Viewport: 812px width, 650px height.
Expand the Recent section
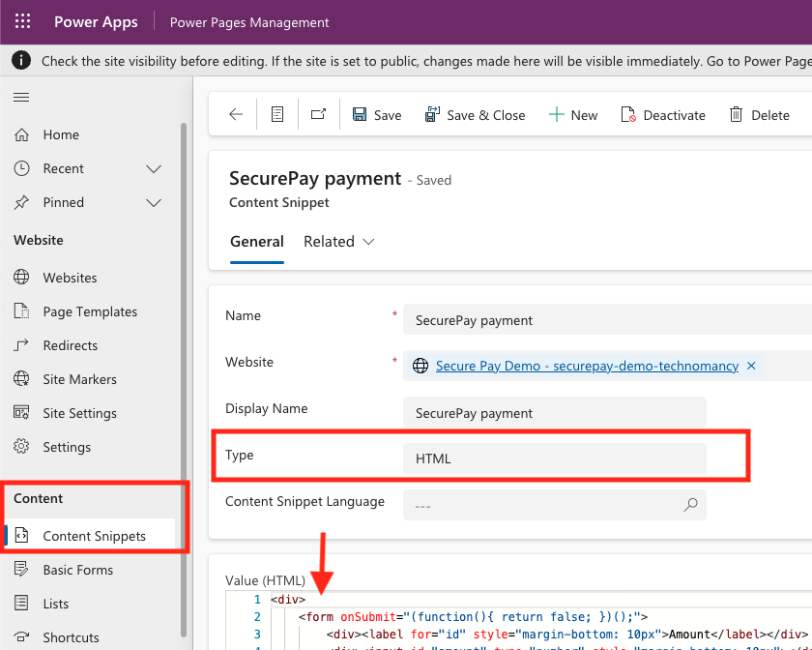point(153,168)
